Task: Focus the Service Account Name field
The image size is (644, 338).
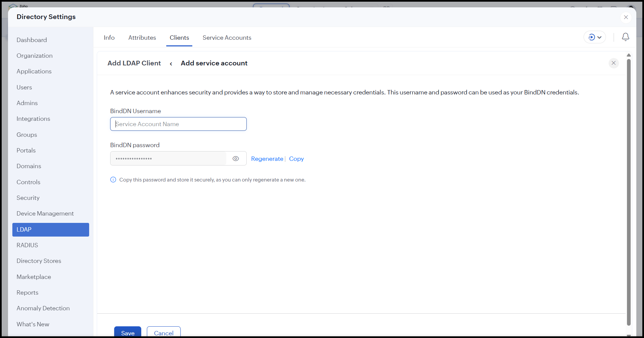Action: pyautogui.click(x=178, y=124)
